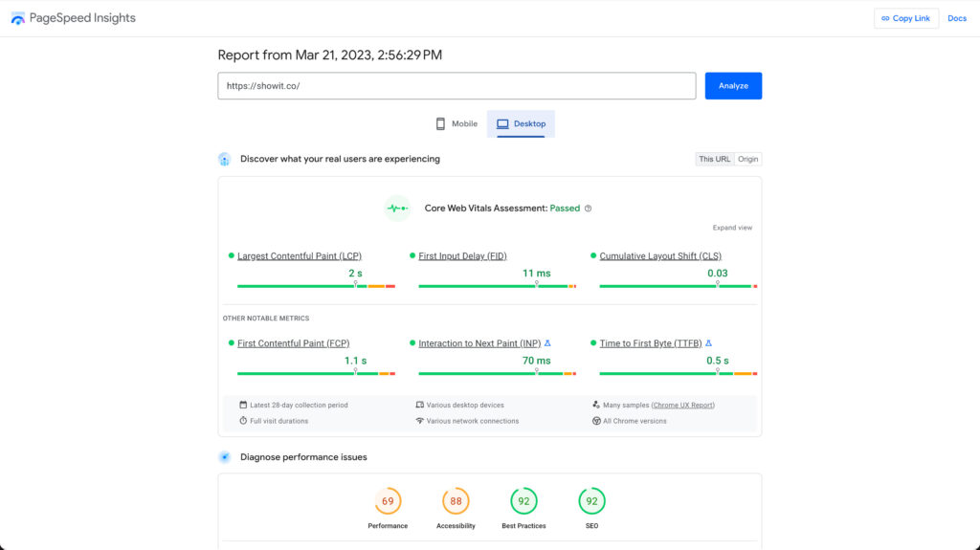Open the Docs link

pyautogui.click(x=957, y=18)
